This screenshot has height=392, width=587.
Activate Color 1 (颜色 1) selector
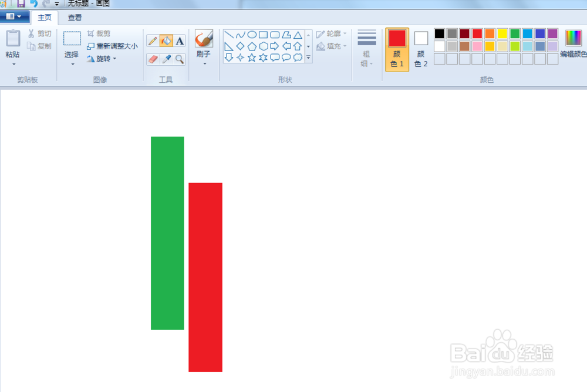(397, 49)
